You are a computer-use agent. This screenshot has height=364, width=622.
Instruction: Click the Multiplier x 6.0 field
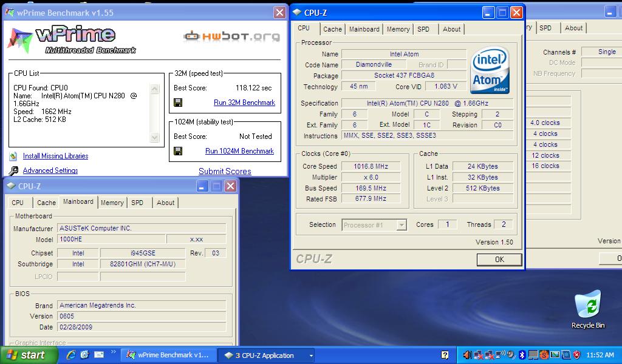371,177
